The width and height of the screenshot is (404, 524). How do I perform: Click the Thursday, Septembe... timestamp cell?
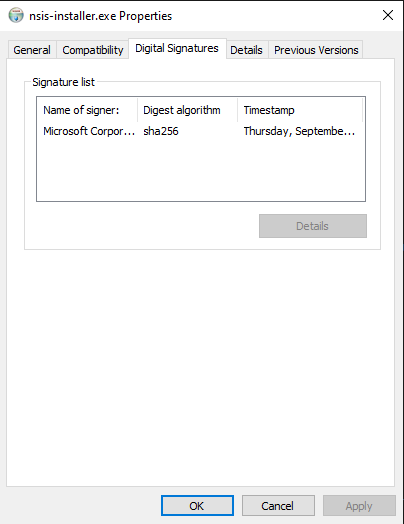coord(299,131)
